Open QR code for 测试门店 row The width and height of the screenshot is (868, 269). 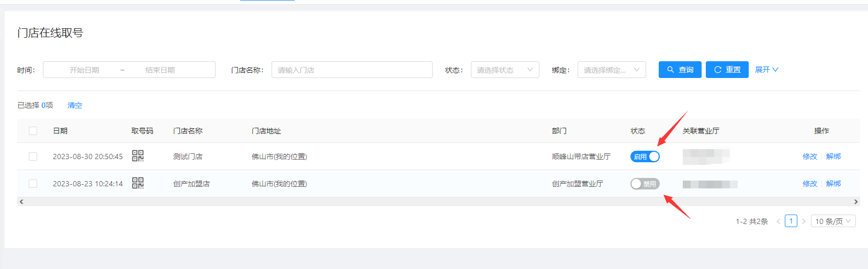138,156
